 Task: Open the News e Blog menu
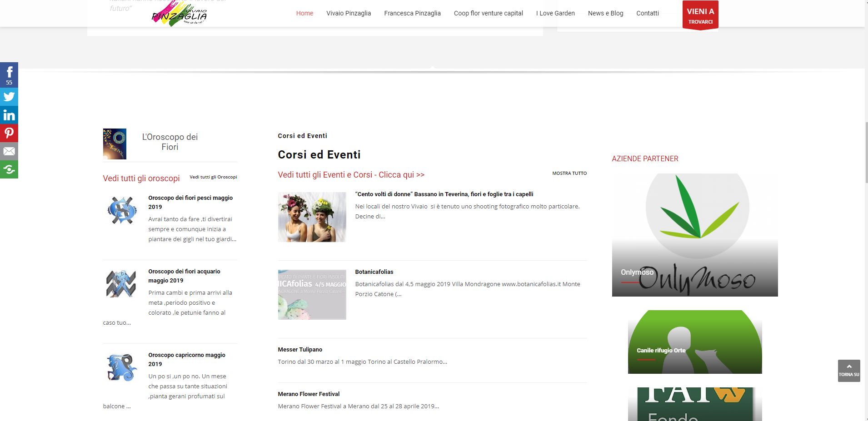tap(605, 13)
